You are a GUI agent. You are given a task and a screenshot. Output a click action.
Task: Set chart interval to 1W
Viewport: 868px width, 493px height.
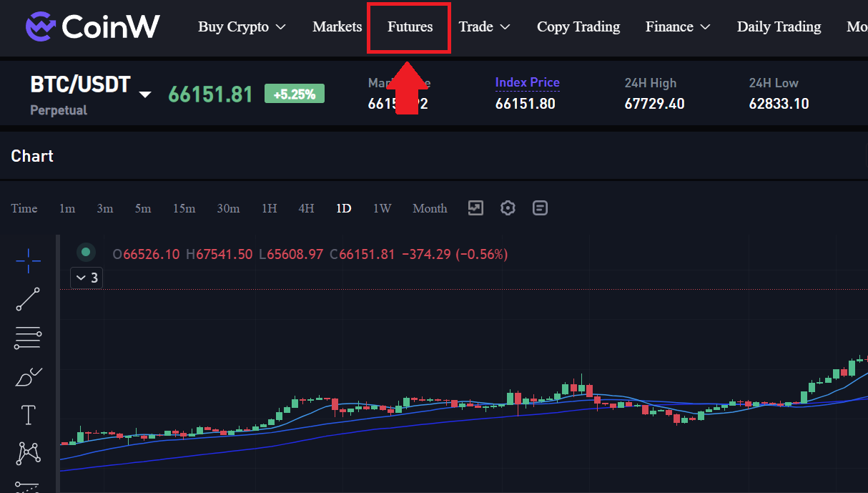coord(383,208)
